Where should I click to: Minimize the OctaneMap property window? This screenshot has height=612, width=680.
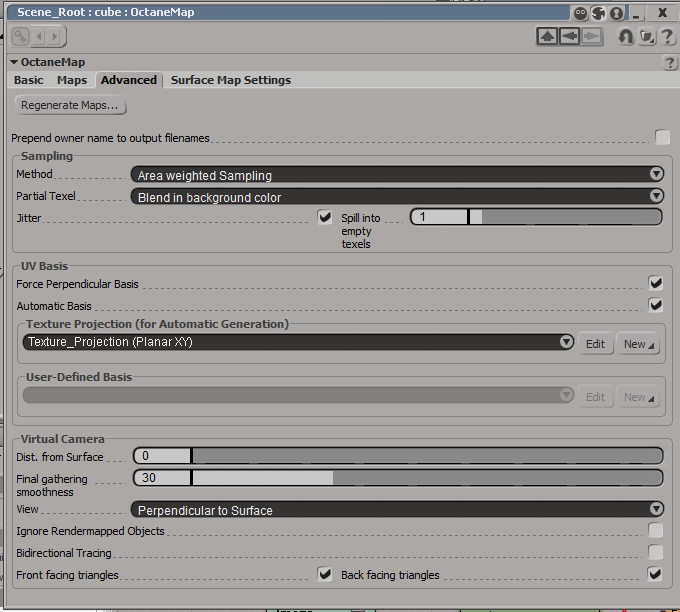[x=636, y=13]
